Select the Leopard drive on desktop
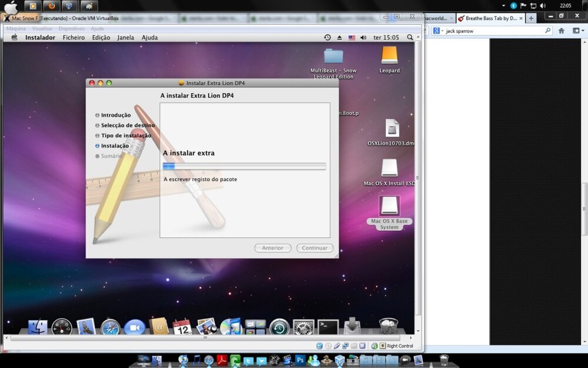Screen dimensions: 588x368 coord(389,57)
